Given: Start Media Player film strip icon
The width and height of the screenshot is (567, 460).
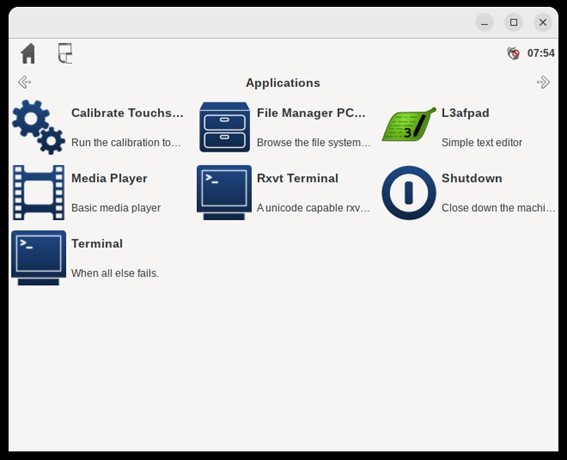Looking at the screenshot, I should (39, 192).
